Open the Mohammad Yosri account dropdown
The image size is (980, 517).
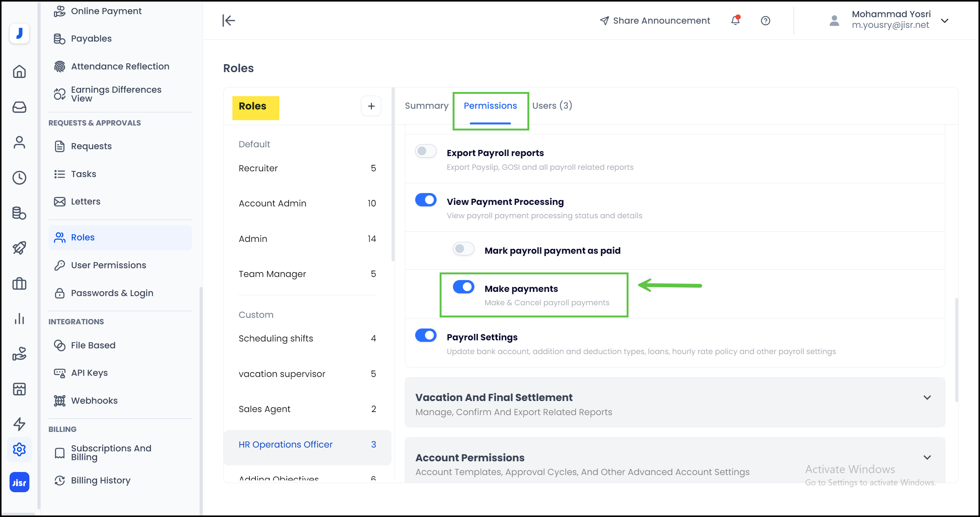tap(945, 21)
